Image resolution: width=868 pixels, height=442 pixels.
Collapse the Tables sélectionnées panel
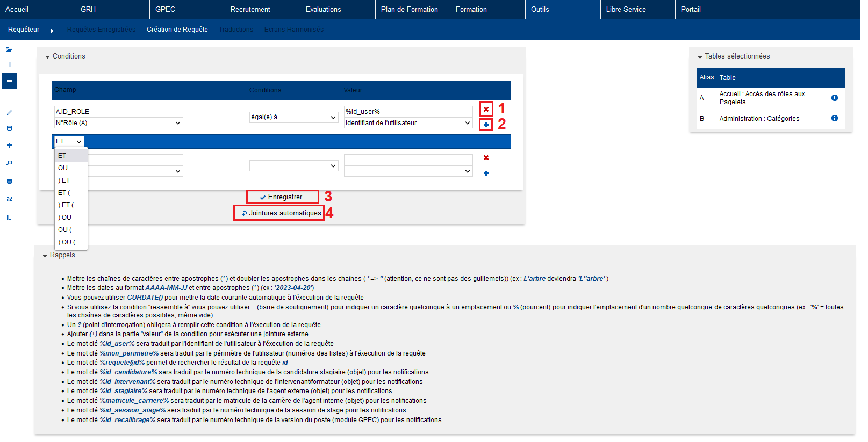click(x=700, y=57)
